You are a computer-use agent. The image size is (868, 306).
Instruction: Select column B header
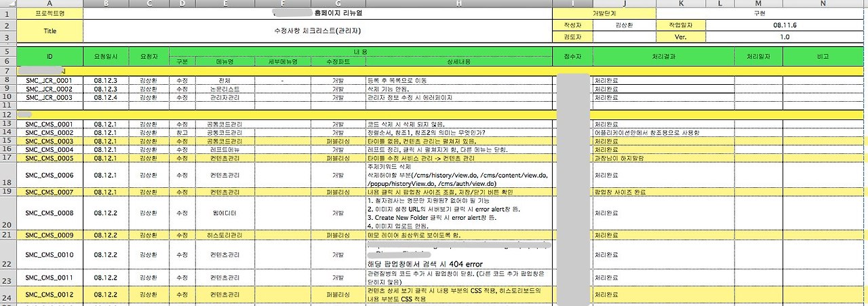pos(106,3)
